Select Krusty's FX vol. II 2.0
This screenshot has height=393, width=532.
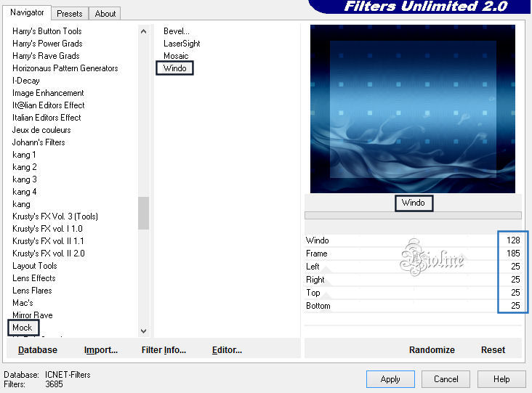coord(49,254)
